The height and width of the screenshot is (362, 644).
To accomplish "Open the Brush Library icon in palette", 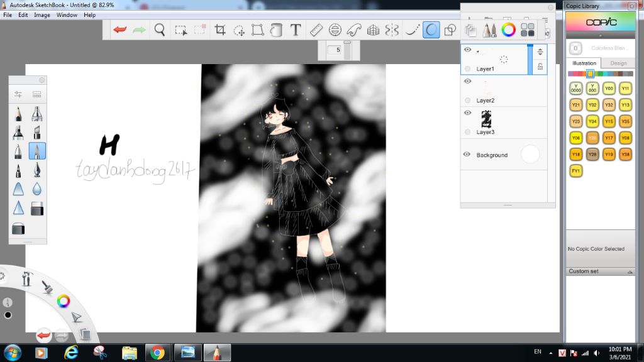I will point(37,94).
